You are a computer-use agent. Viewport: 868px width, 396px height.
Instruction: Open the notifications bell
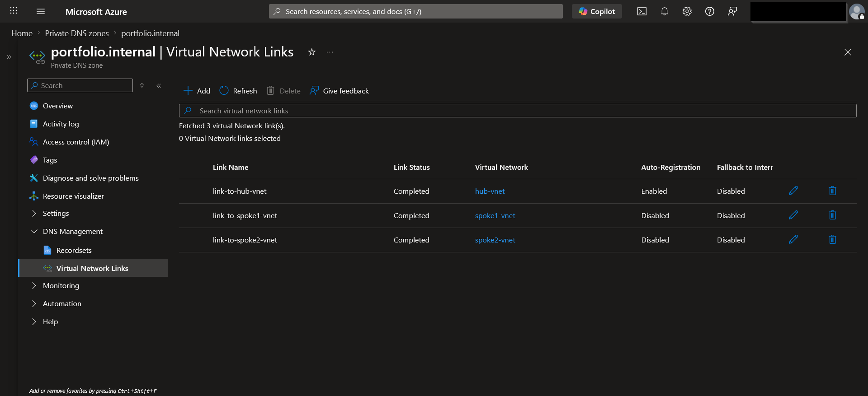tap(665, 11)
